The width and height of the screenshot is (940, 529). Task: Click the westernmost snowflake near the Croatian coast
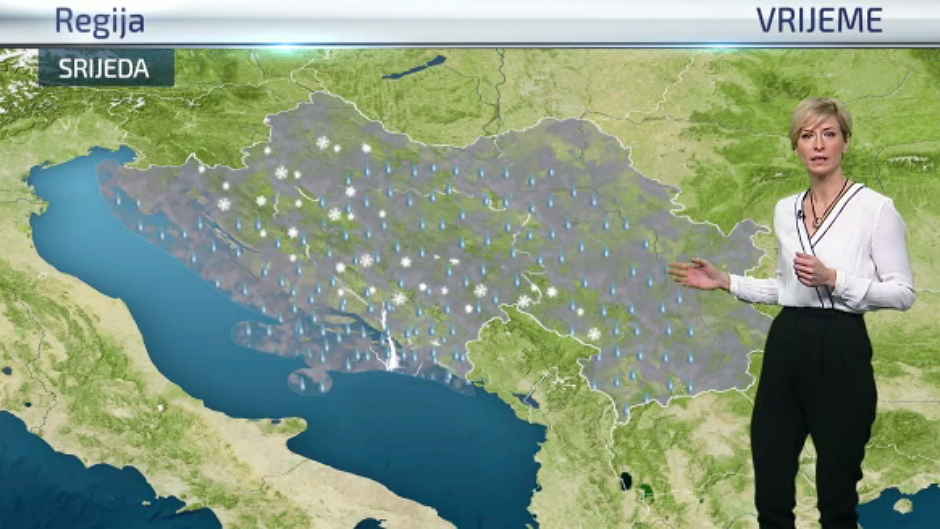pyautogui.click(x=224, y=204)
